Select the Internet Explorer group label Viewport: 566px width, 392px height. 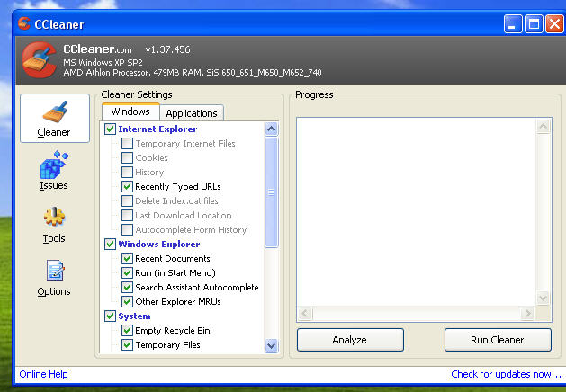[157, 129]
